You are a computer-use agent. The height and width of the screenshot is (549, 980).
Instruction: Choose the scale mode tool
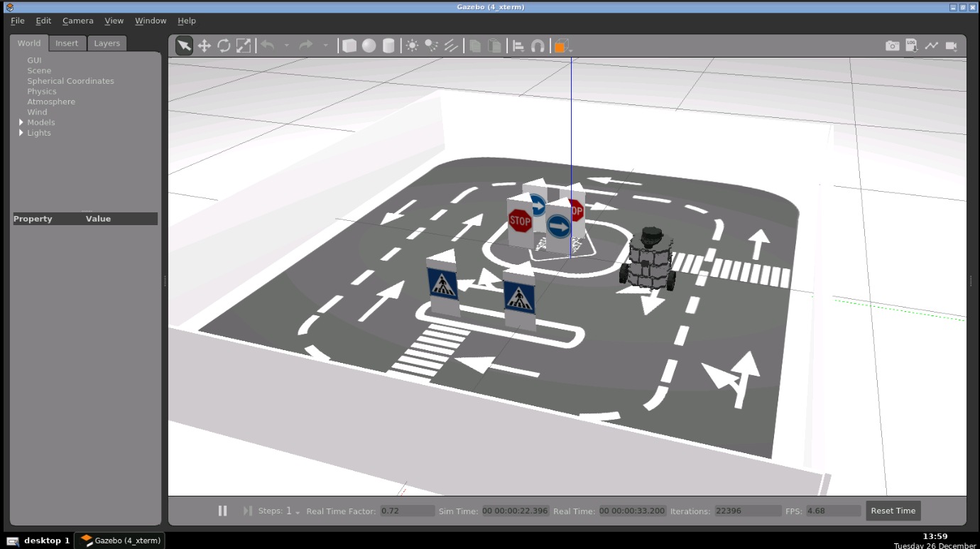(x=244, y=46)
